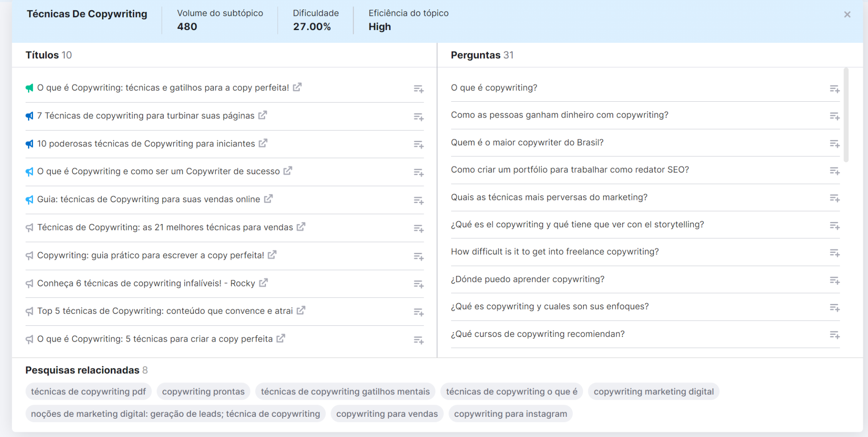Click green megaphone icon on first title

click(29, 88)
